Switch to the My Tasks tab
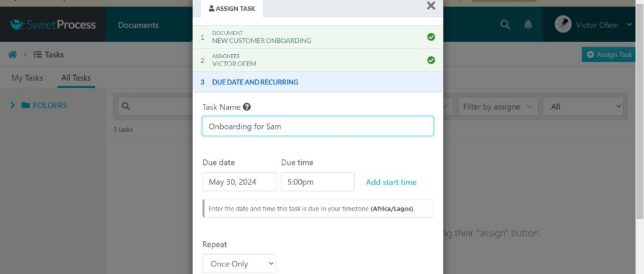644x274 pixels. point(28,78)
